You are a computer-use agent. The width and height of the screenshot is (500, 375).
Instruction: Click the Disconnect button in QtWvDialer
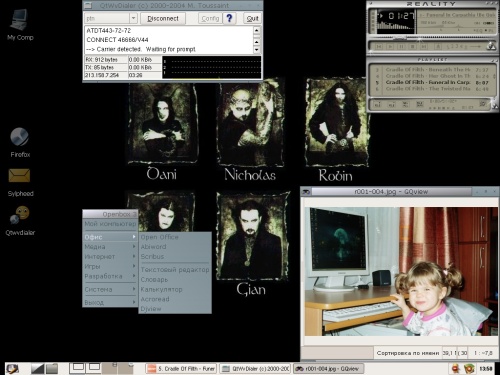click(x=163, y=18)
